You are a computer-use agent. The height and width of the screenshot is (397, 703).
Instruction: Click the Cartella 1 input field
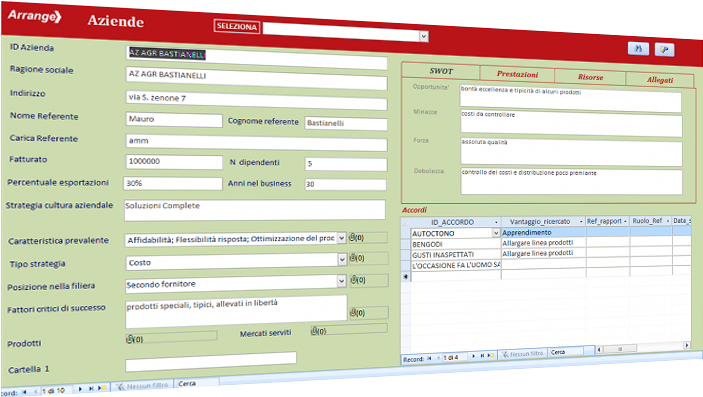211,362
